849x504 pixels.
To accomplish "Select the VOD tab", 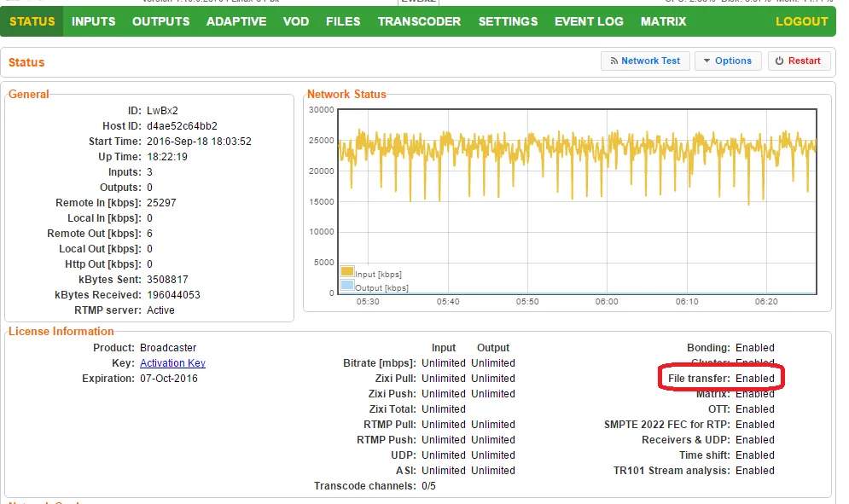I will click(295, 21).
